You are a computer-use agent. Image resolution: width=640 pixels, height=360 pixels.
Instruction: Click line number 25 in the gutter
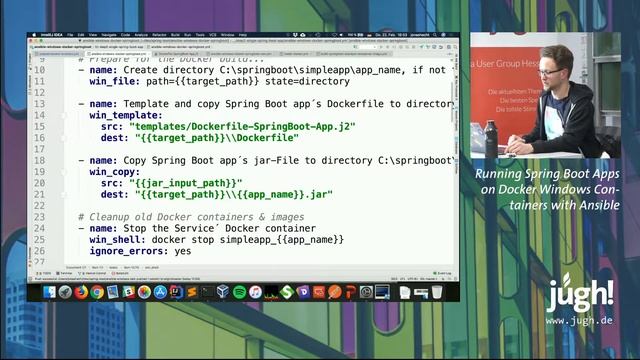click(39, 240)
